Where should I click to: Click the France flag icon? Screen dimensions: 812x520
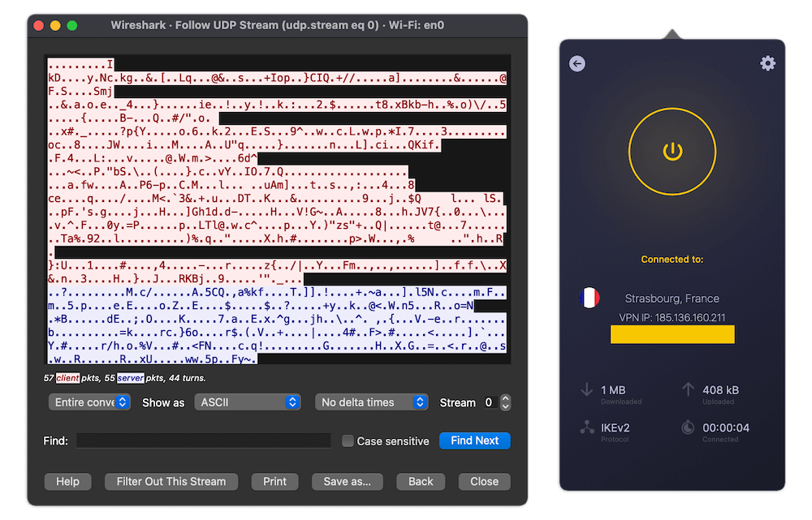click(x=590, y=298)
